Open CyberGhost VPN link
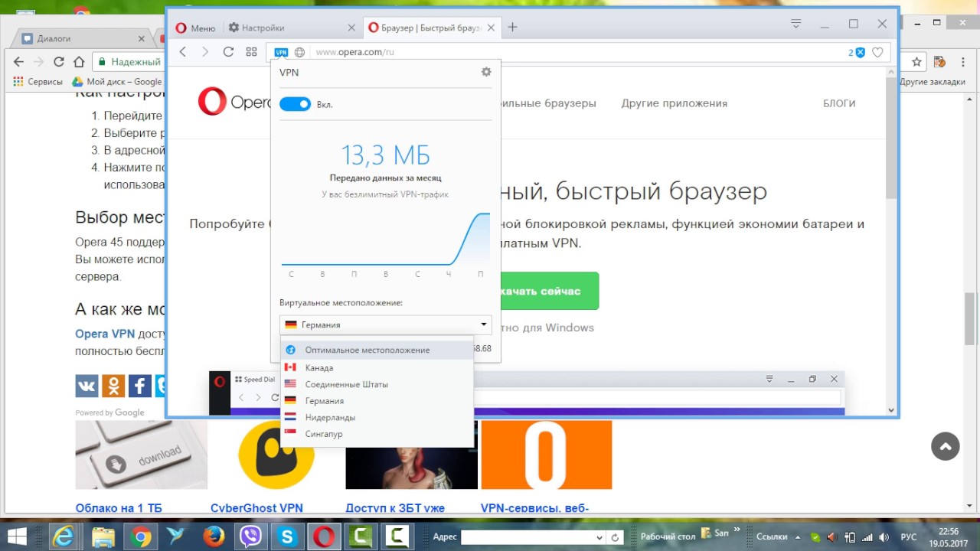Screen dimensions: 980x551 coord(256,508)
